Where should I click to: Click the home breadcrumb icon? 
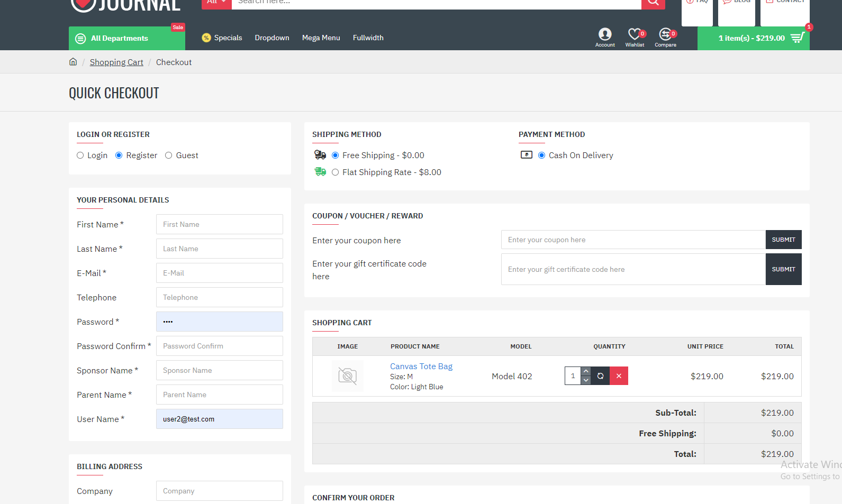tap(73, 62)
